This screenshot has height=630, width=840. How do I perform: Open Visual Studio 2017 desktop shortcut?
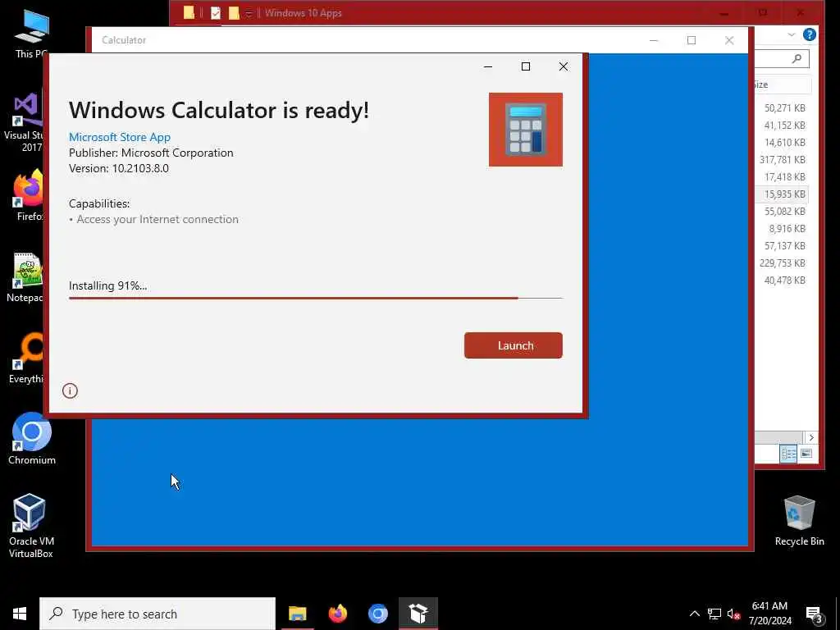[x=25, y=122]
